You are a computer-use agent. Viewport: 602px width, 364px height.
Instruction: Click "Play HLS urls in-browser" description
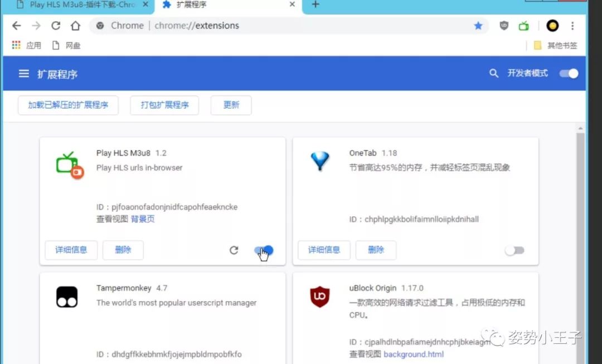click(139, 168)
